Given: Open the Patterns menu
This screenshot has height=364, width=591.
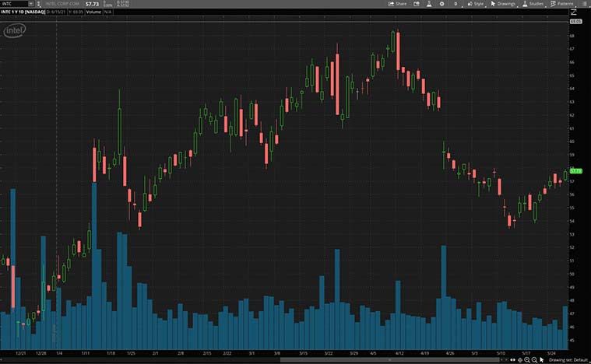Looking at the screenshot, I should click(x=562, y=4).
